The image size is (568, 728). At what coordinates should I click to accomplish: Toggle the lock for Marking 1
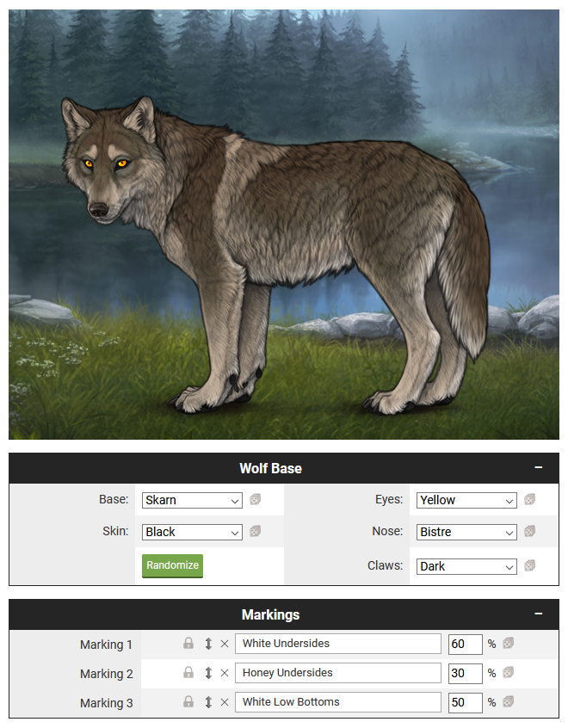pyautogui.click(x=188, y=644)
